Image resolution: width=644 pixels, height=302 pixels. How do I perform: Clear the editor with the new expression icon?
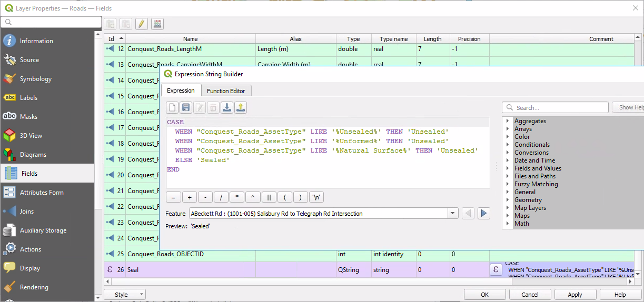pos(172,108)
